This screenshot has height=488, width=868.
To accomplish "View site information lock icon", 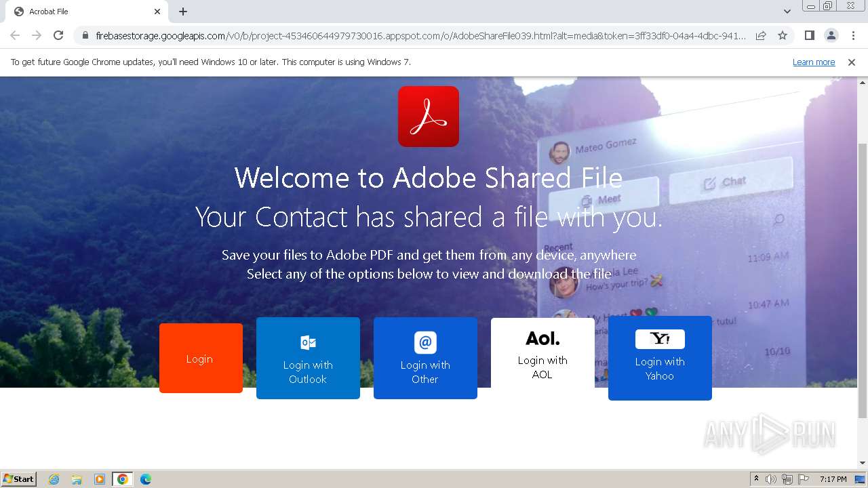I will click(85, 35).
